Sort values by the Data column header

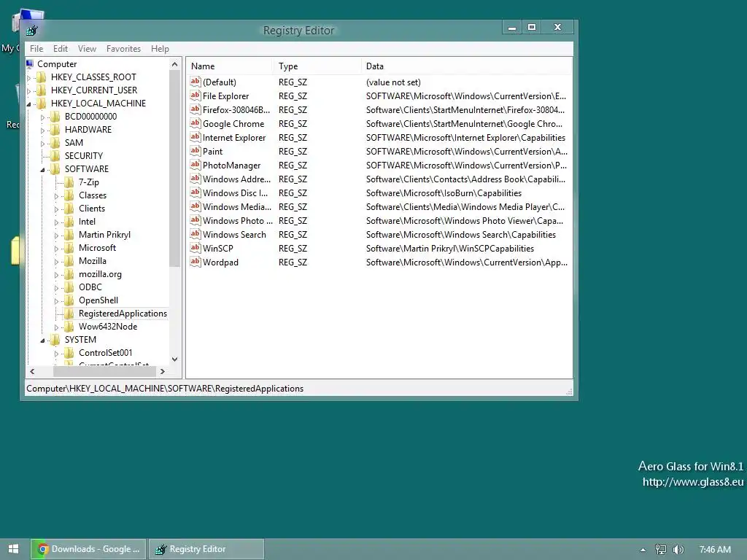point(466,66)
